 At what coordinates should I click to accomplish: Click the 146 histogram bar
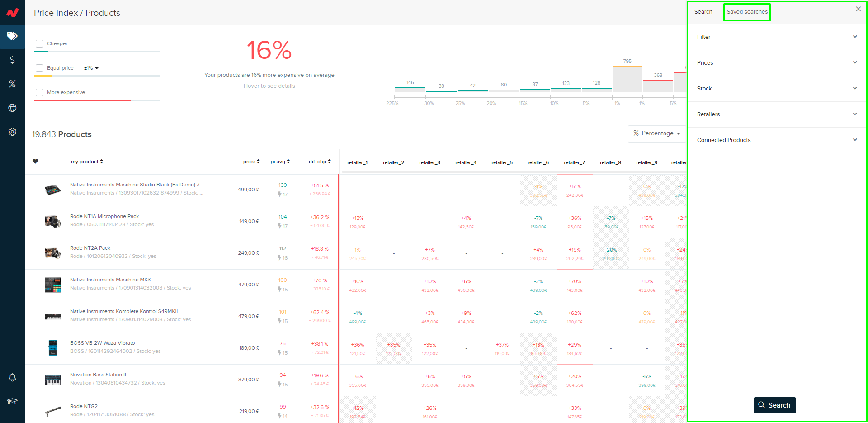[410, 90]
